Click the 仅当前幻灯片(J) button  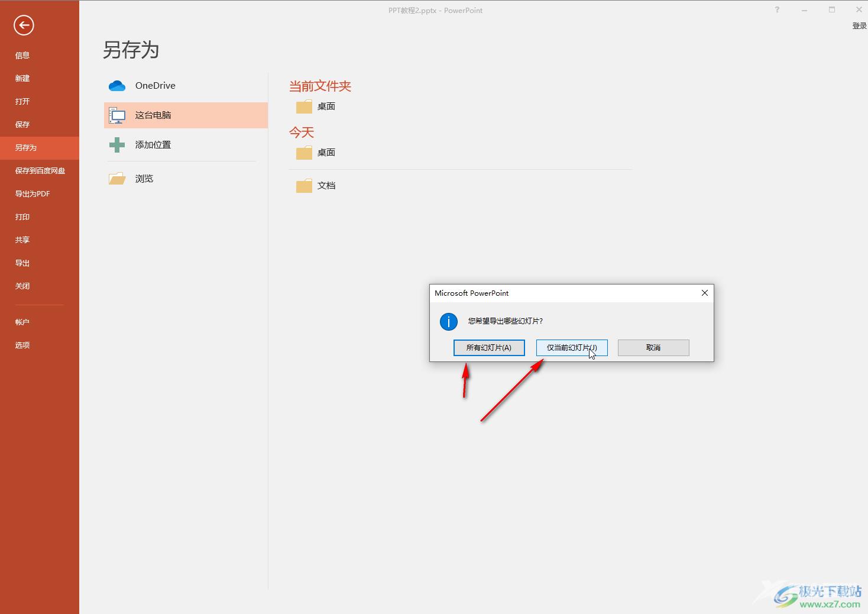click(572, 348)
